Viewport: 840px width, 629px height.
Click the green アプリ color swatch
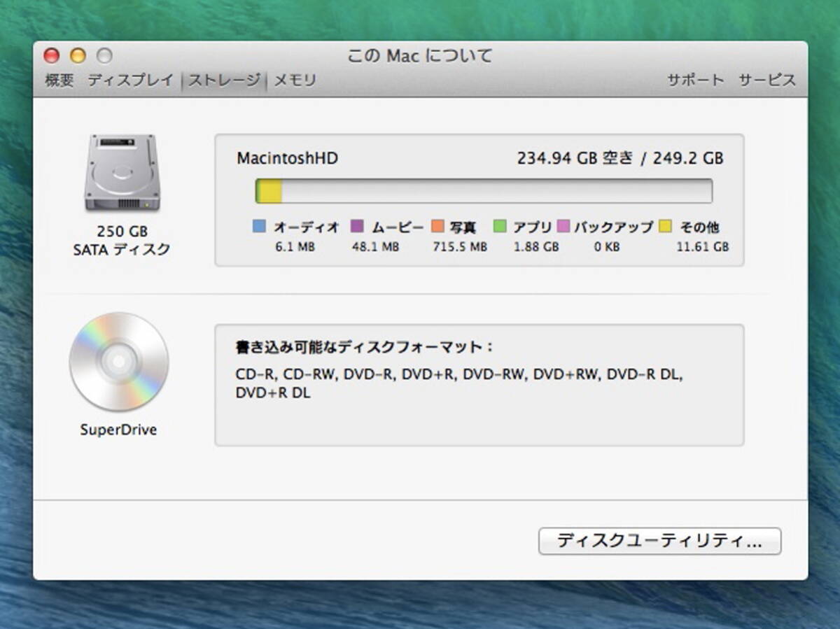pyautogui.click(x=499, y=226)
